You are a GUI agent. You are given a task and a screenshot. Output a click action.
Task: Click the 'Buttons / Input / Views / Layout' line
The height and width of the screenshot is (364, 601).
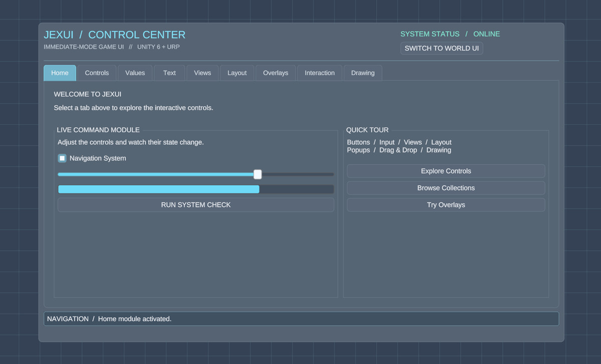(399, 142)
